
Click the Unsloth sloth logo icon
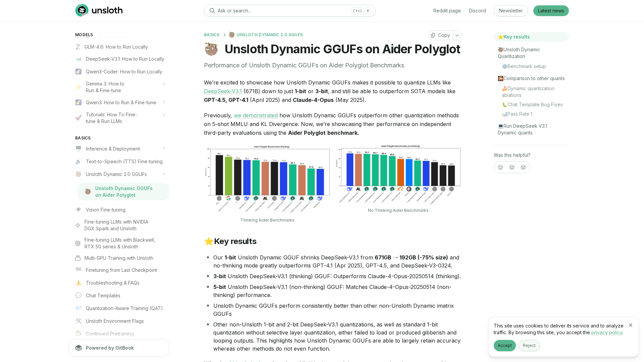[x=82, y=10]
